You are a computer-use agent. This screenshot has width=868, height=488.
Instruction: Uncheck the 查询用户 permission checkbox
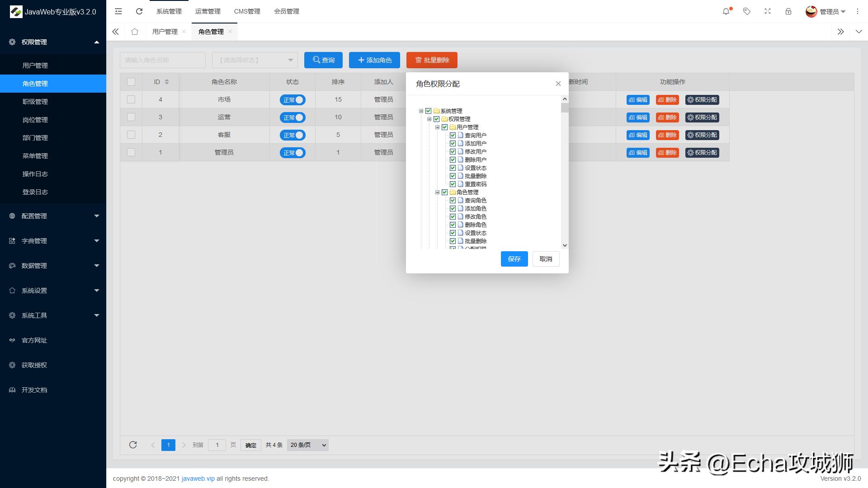click(453, 136)
